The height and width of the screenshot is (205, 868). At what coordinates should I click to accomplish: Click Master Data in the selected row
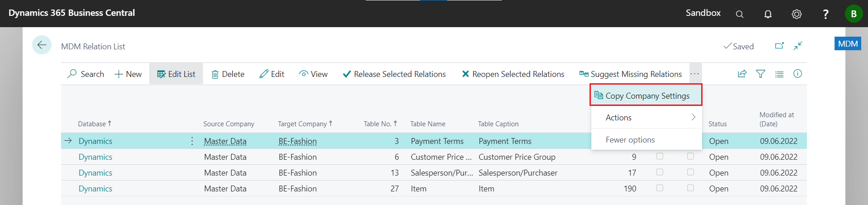point(225,141)
